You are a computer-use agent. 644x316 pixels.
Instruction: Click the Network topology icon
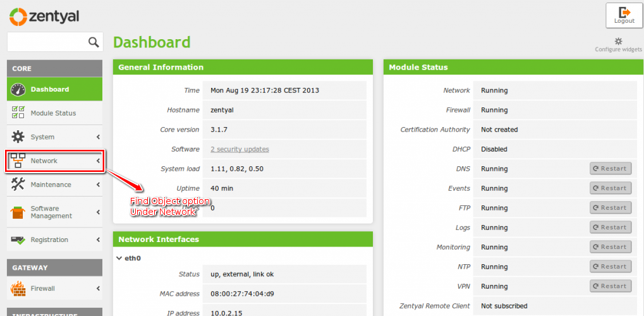(x=18, y=161)
